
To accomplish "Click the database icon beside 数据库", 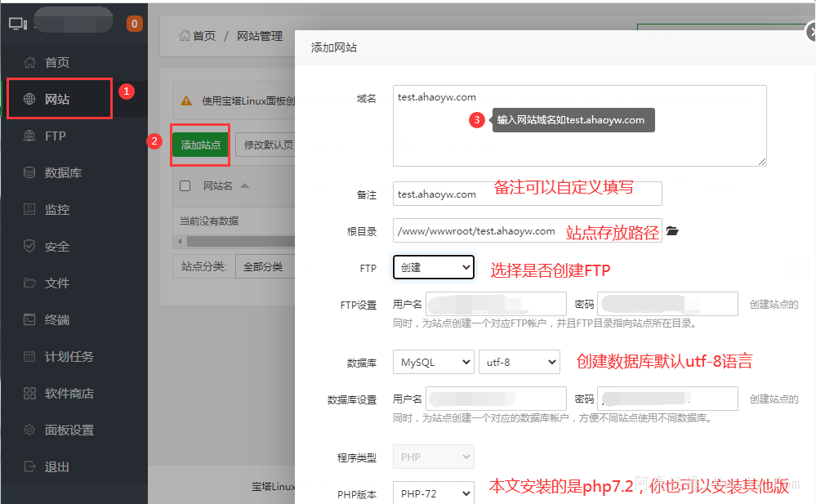I will (x=30, y=173).
